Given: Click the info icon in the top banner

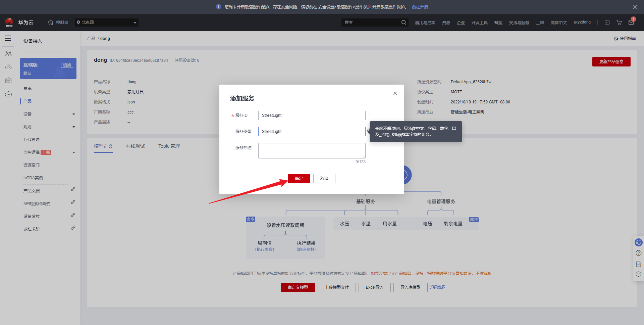Looking at the screenshot, I should coord(219,7).
